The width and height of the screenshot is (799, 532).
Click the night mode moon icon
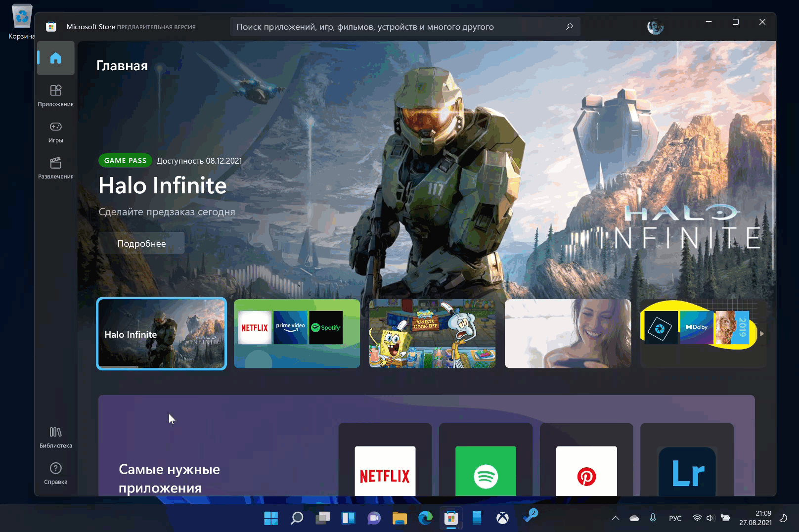[x=783, y=518]
